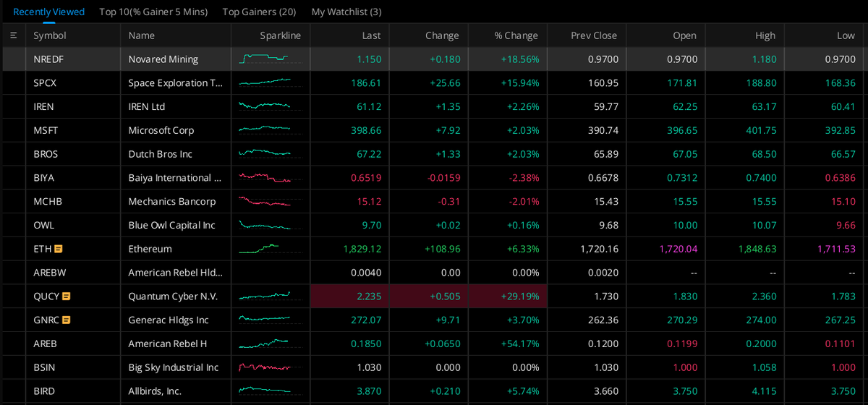
Task: Click the yellow badge icon next to GNRC
Action: tap(66, 320)
